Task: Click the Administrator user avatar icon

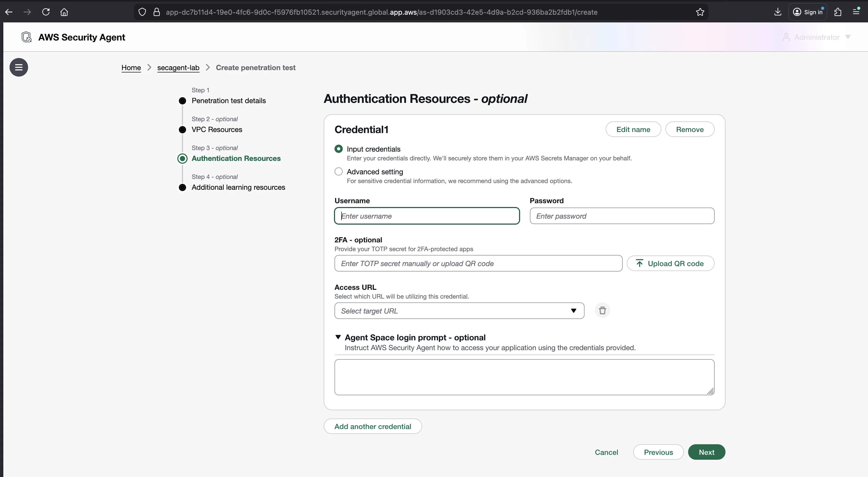Action: pyautogui.click(x=786, y=37)
